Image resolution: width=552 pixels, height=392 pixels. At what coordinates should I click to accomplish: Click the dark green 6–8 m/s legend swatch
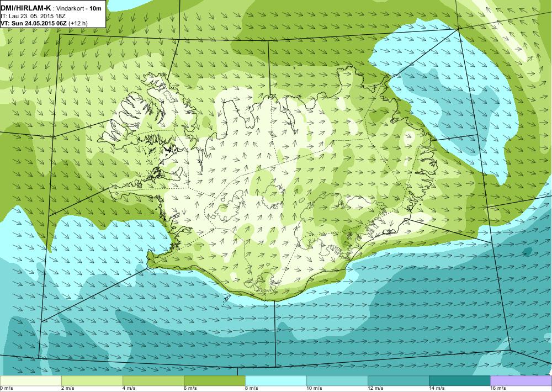[214, 380]
